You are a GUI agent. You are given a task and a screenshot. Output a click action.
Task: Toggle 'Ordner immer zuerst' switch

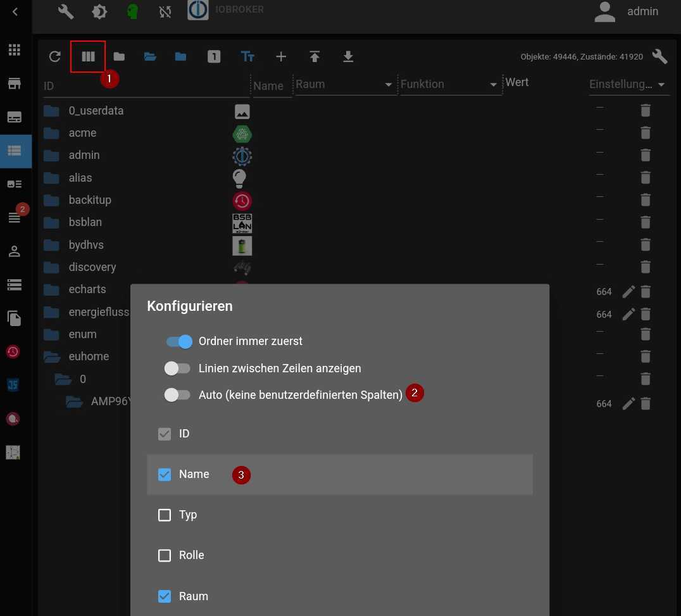[x=179, y=341]
